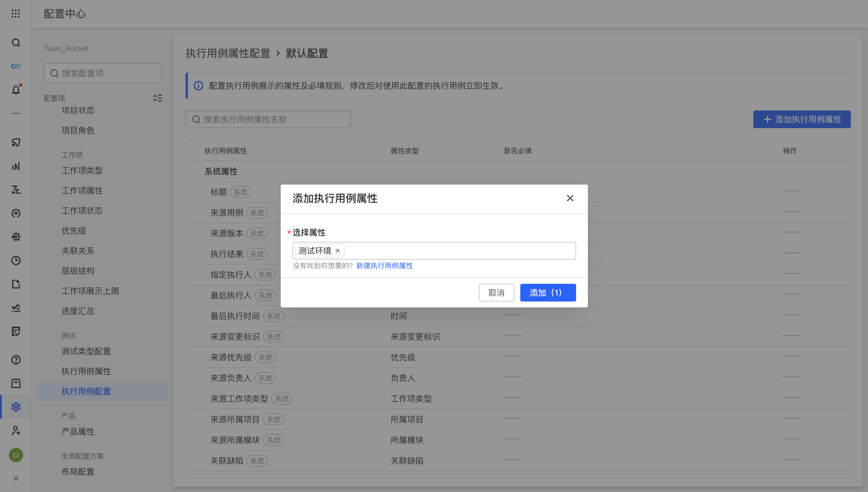Open the settings gear icon in rail

pyautogui.click(x=16, y=407)
